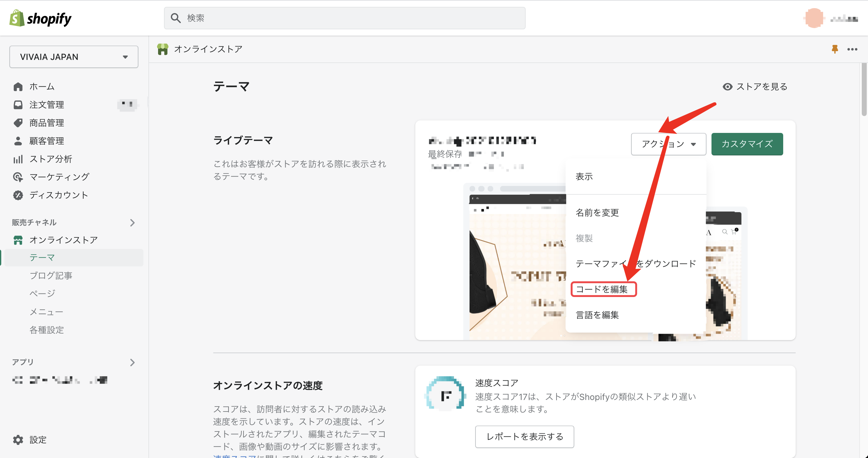Click the blurred app entry under アプリ
868x458 pixels.
[60, 380]
